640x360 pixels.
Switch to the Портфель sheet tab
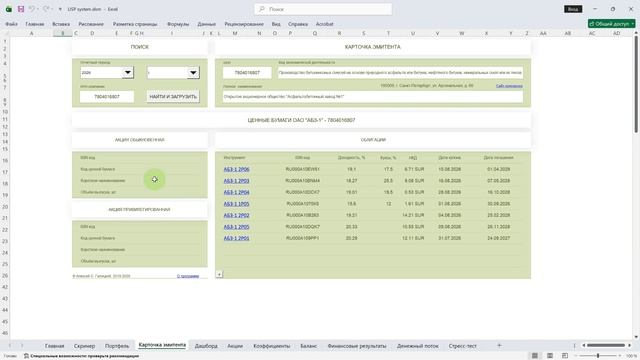[x=117, y=346]
